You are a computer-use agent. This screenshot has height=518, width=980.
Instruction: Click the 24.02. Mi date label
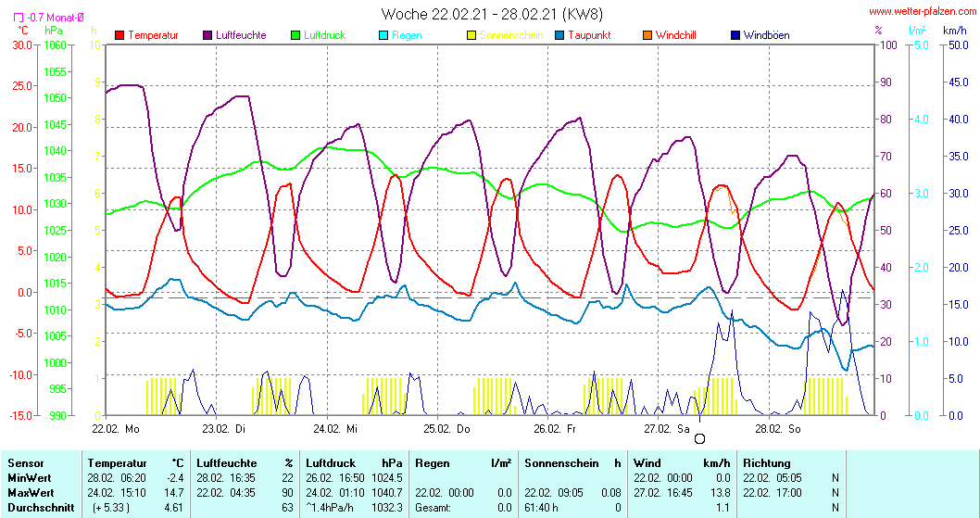point(335,429)
